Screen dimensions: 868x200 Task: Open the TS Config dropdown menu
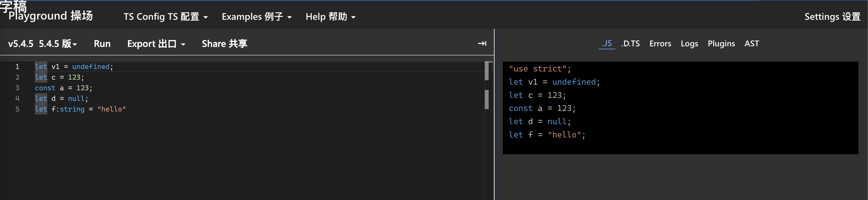[165, 17]
